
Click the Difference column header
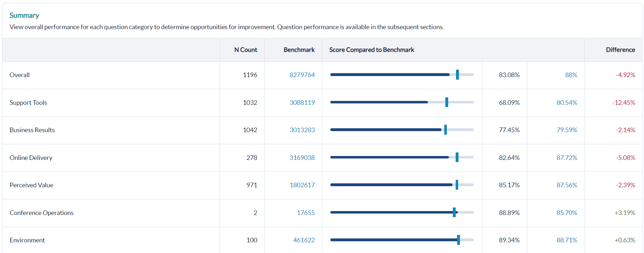620,50
